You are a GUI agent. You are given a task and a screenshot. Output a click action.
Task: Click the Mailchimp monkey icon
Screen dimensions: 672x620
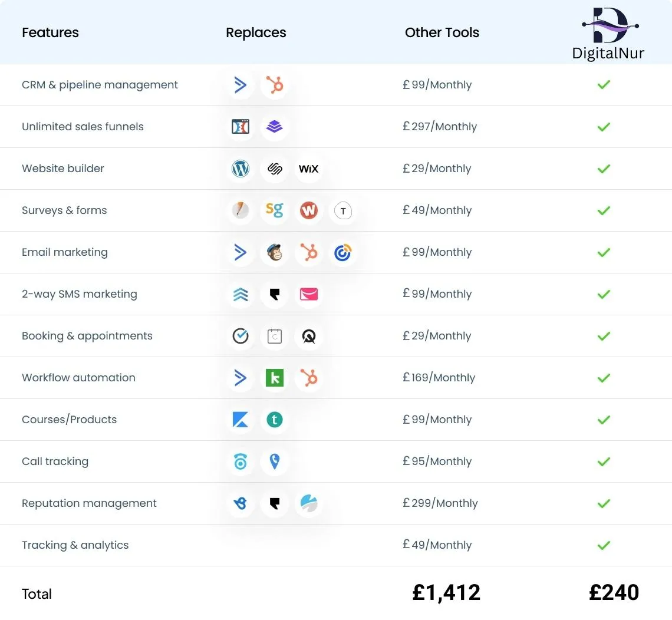[x=274, y=252]
